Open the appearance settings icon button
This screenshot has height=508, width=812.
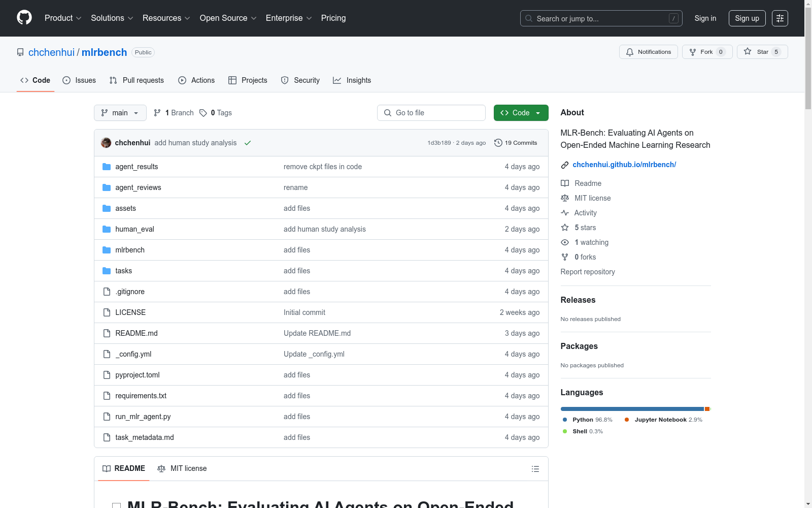coord(780,18)
